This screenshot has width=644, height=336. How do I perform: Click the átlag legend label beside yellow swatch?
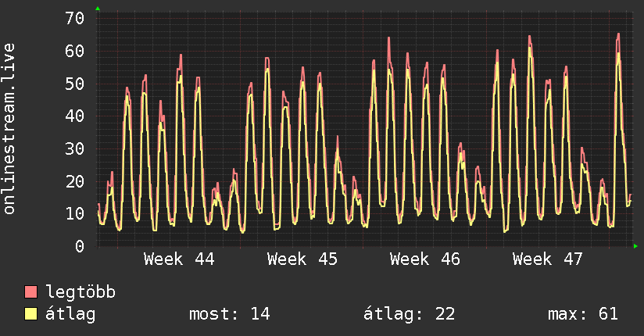click(x=70, y=314)
